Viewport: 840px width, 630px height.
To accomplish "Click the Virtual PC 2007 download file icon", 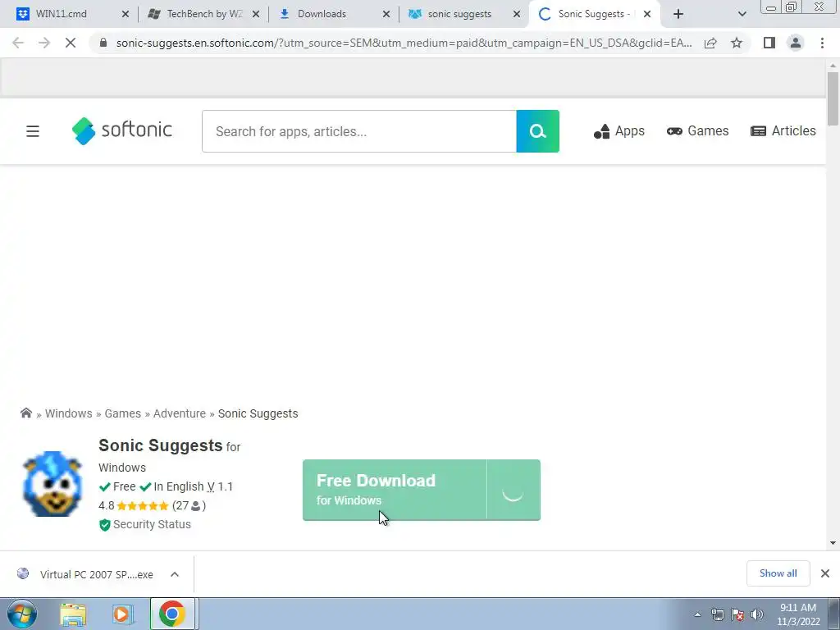I will (x=23, y=573).
